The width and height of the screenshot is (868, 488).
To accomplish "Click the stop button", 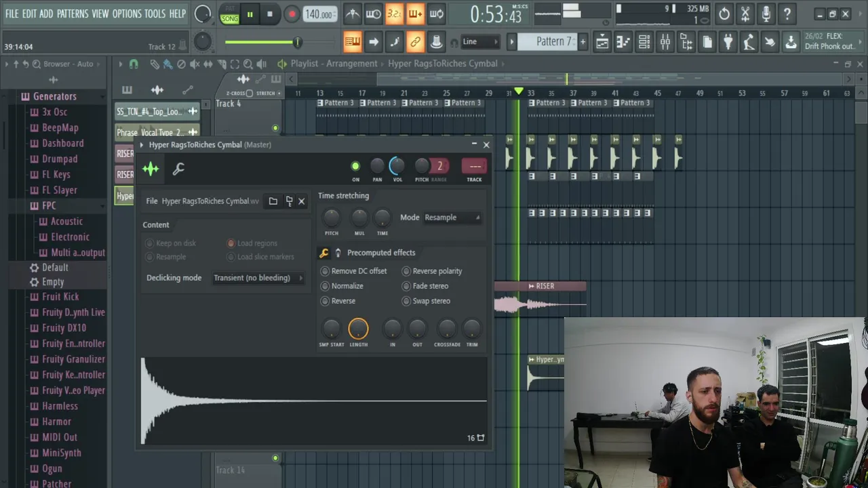I will click(270, 14).
